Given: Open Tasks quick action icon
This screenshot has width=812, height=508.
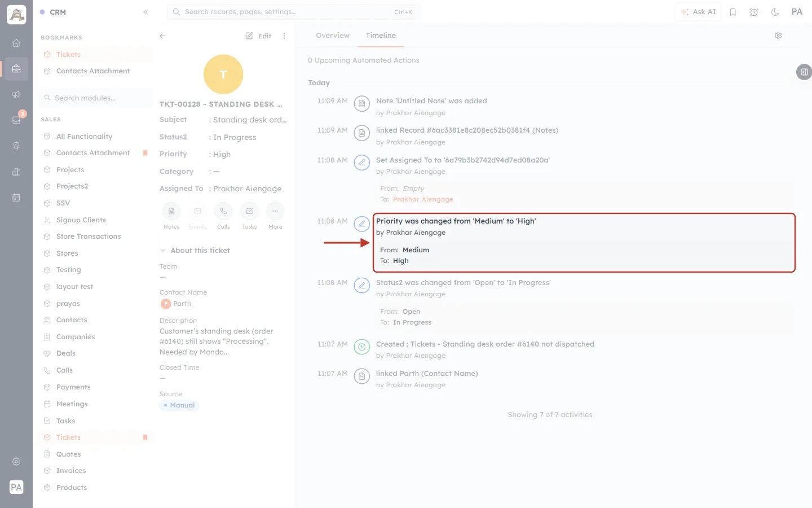Looking at the screenshot, I should [x=249, y=211].
